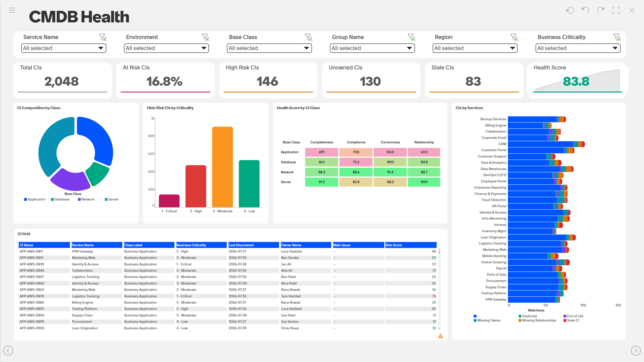Go to previous page arrow button
The width and height of the screenshot is (644, 362).
[x=8, y=350]
